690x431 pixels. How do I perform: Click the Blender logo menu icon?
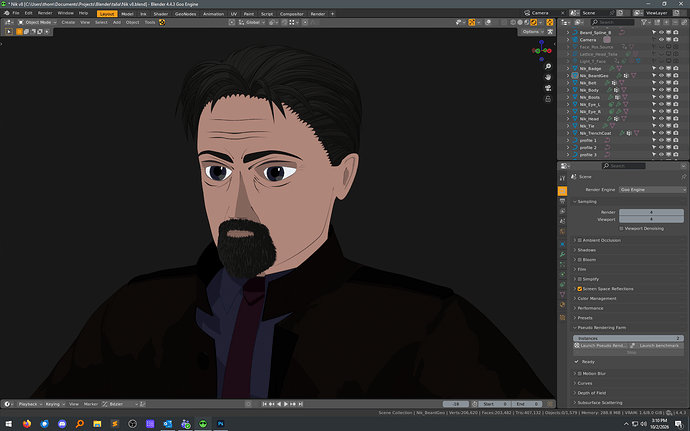tap(7, 13)
